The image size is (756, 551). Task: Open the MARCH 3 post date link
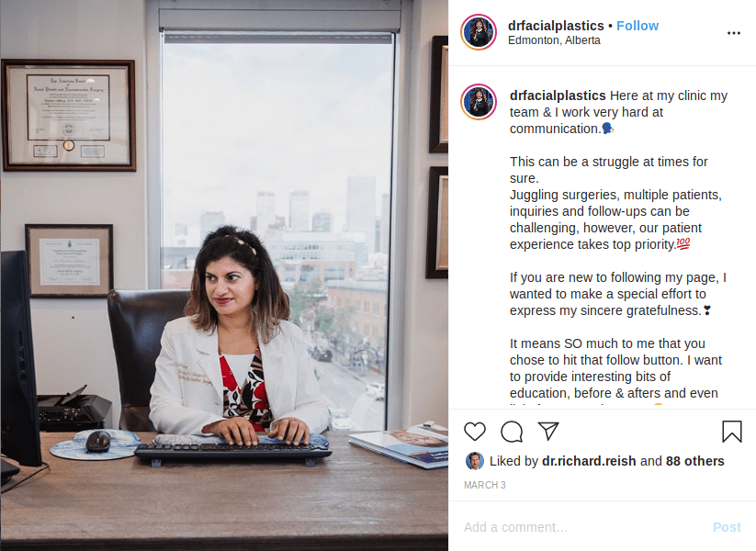point(484,485)
